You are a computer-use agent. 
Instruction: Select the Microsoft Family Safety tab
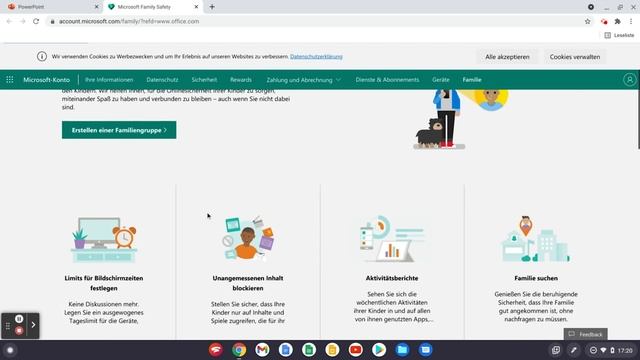coord(152,7)
